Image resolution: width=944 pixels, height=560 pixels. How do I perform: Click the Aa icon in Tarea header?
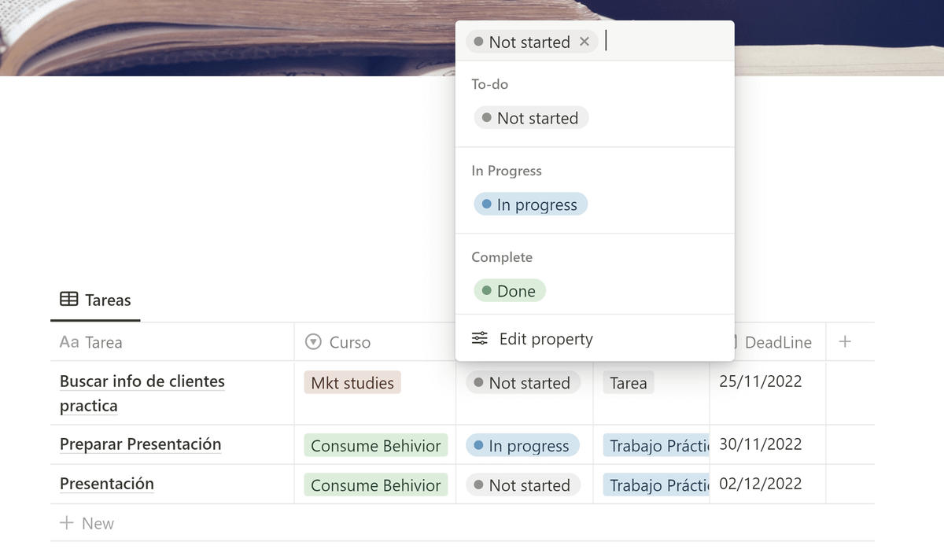[x=69, y=342]
